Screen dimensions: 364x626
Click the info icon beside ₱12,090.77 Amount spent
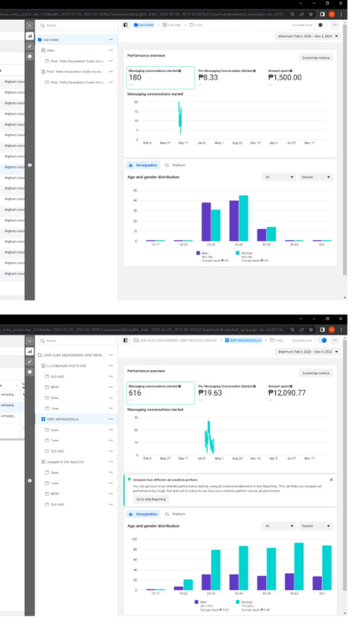coord(291,386)
